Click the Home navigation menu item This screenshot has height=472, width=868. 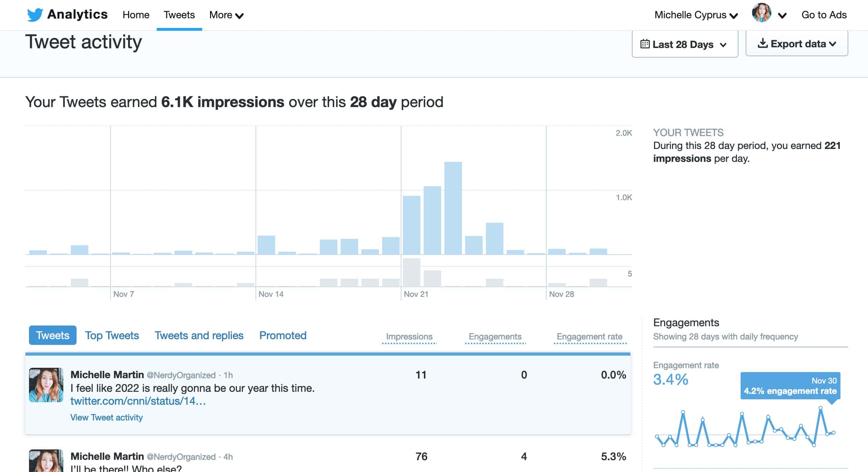tap(135, 15)
